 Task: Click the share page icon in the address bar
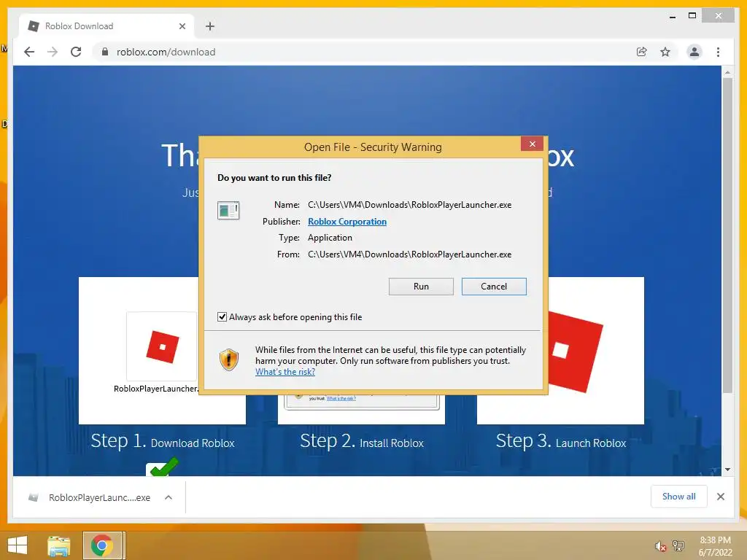tap(642, 52)
